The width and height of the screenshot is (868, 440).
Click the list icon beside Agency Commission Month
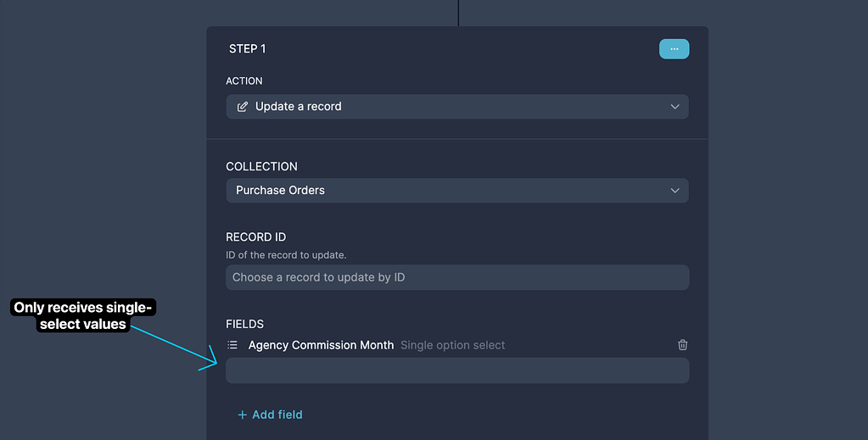(x=232, y=345)
